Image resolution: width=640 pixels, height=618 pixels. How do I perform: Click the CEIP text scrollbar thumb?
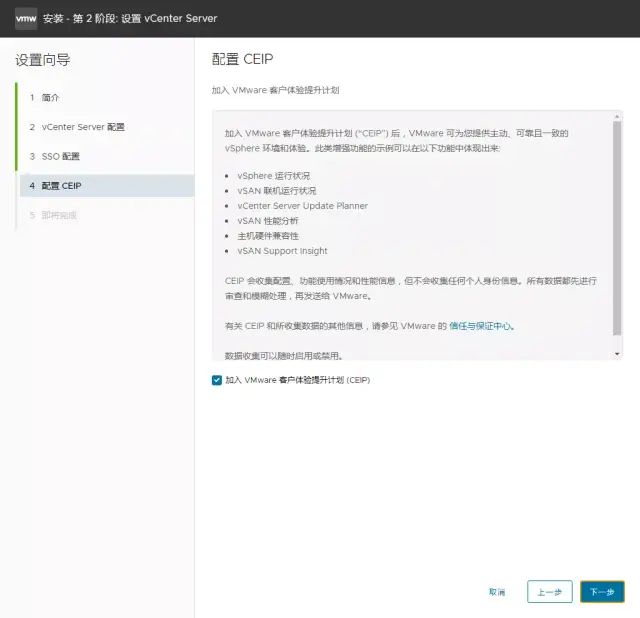click(x=617, y=228)
